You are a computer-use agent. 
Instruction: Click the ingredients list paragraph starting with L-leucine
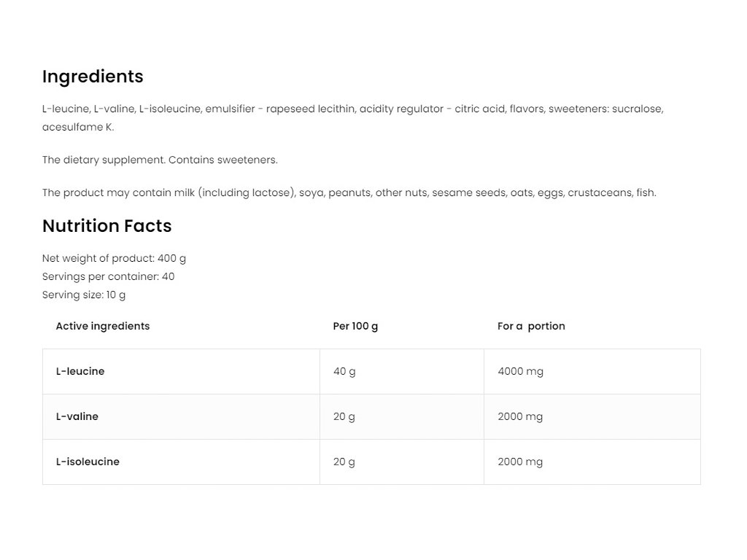(352, 109)
